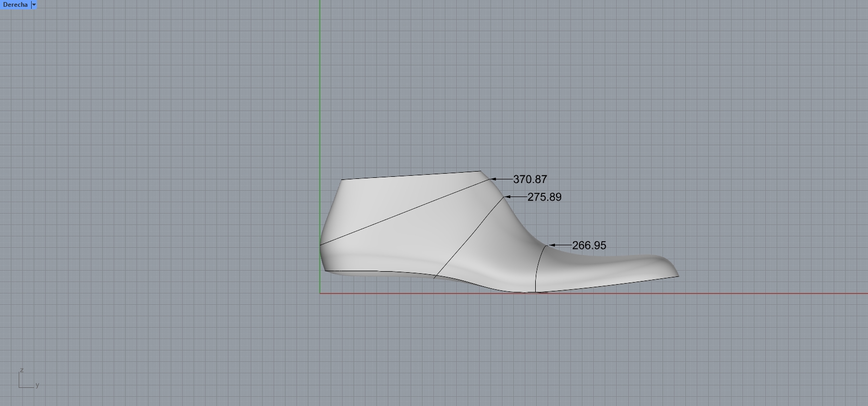Click the y label on the axes icon
Viewport: 868px width, 406px height.
37,385
